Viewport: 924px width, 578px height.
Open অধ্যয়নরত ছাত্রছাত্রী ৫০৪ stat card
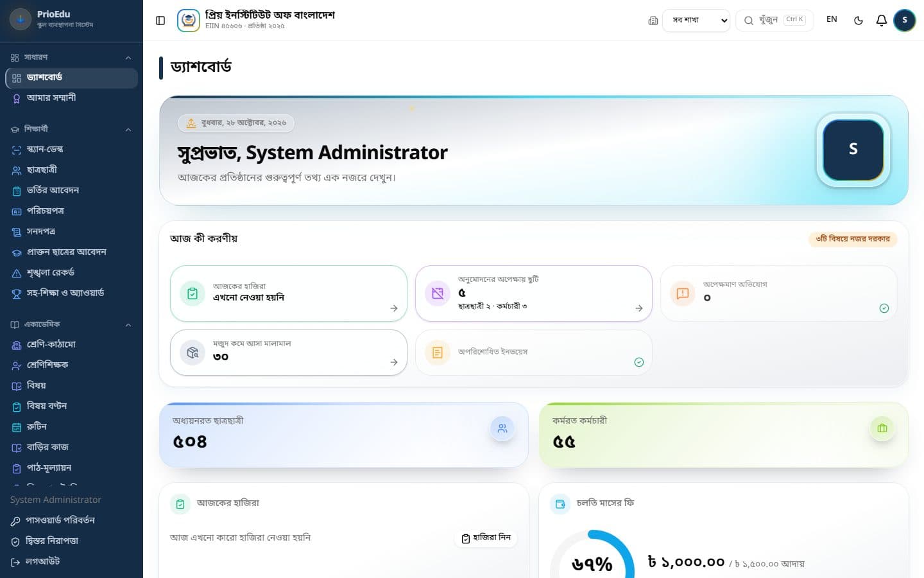(x=344, y=435)
